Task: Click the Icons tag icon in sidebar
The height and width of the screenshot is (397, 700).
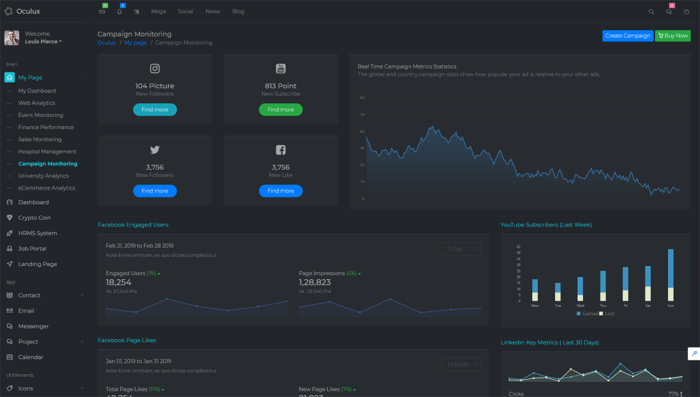Action: click(x=9, y=388)
